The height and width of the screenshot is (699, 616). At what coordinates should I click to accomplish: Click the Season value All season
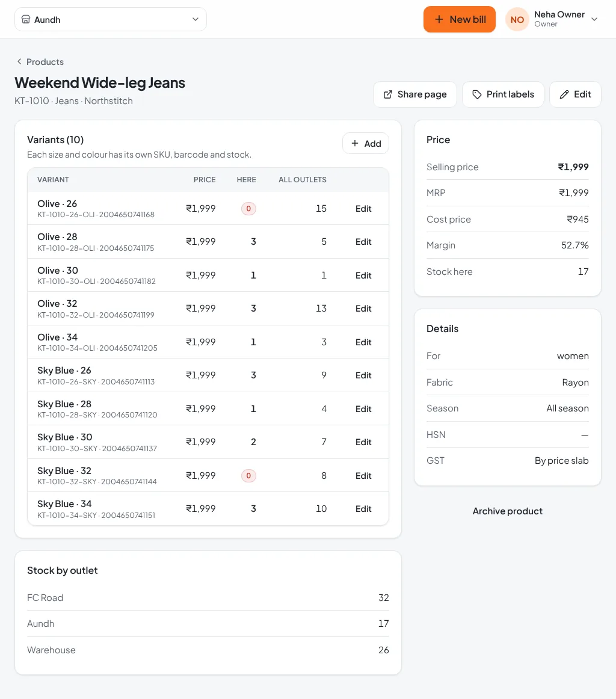click(567, 408)
